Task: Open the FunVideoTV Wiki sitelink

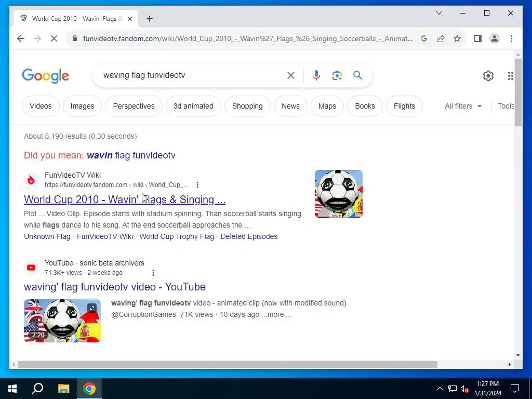Action: point(105,236)
